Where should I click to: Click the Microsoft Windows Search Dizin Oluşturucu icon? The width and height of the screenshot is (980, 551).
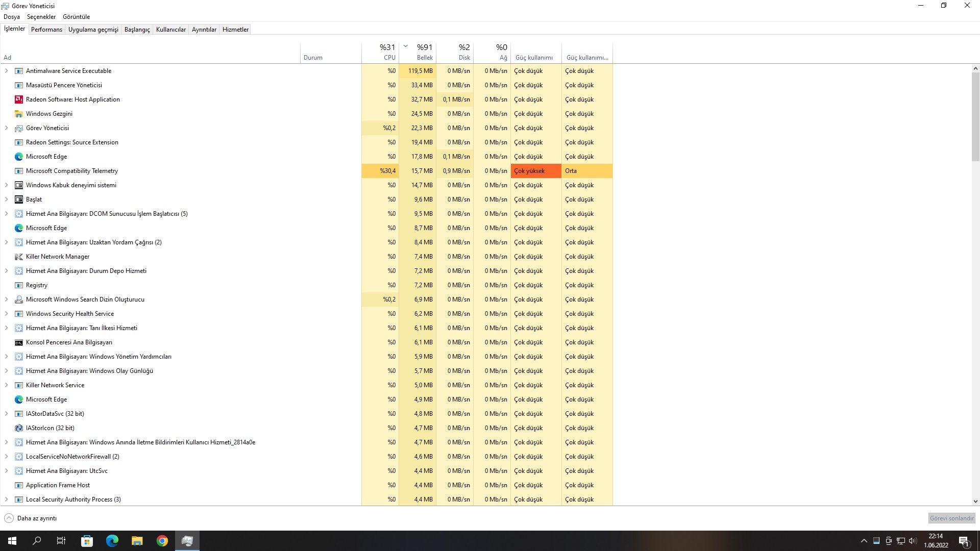pos(19,299)
